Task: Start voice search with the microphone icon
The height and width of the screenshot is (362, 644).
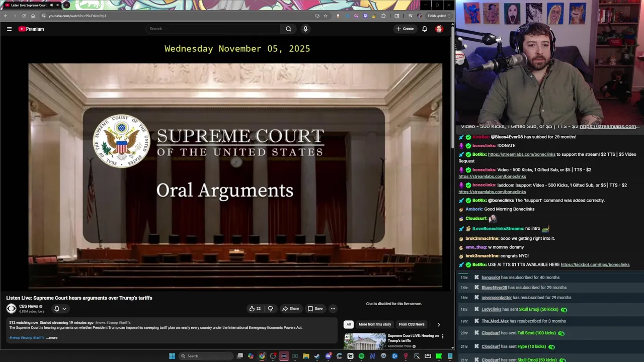Action: 305,29
